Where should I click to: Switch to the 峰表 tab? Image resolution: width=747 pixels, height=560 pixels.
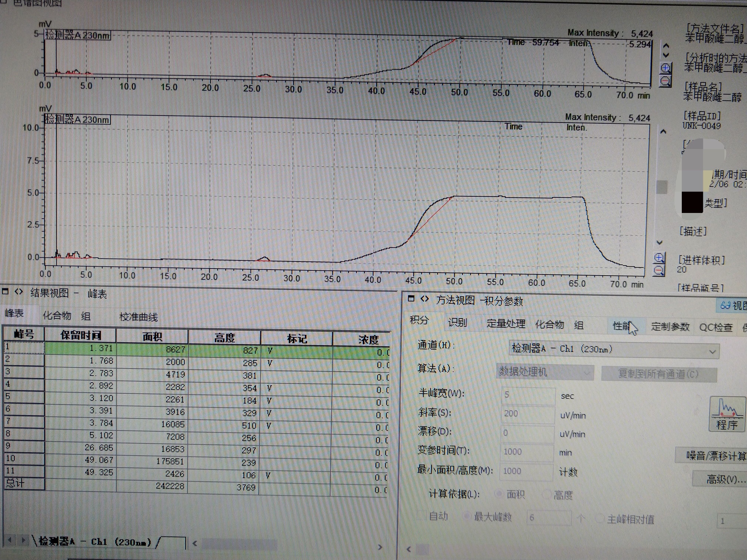coord(14,313)
